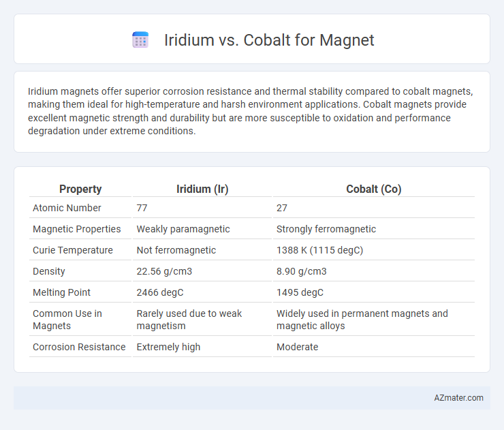
Task: Click the 'Common Use in Magnets' row label
Action: [x=67, y=320]
